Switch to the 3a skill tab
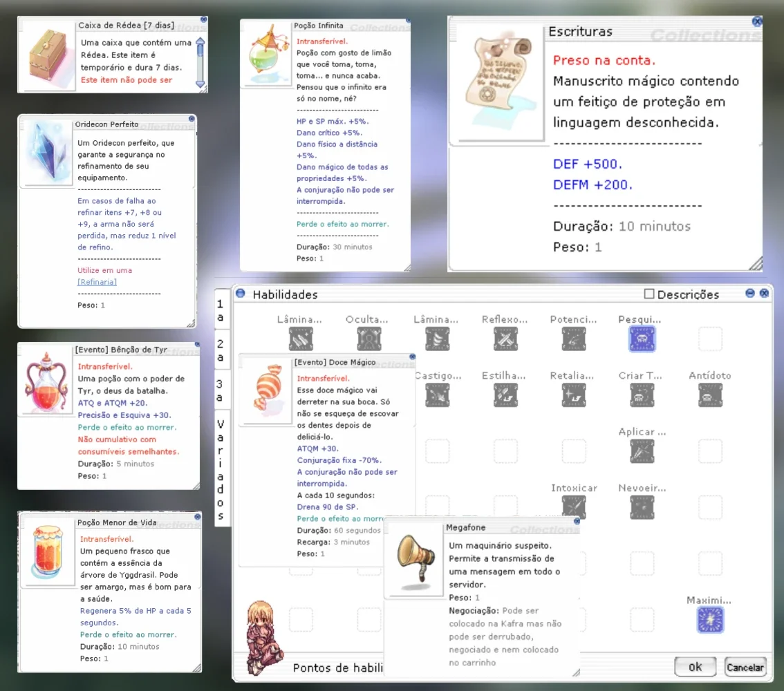This screenshot has width=784, height=691. tap(220, 390)
